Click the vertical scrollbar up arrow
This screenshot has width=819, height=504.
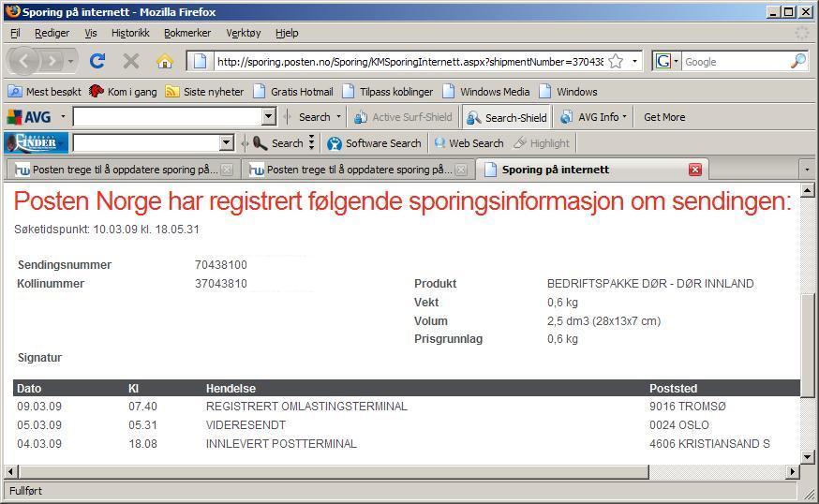coord(808,190)
